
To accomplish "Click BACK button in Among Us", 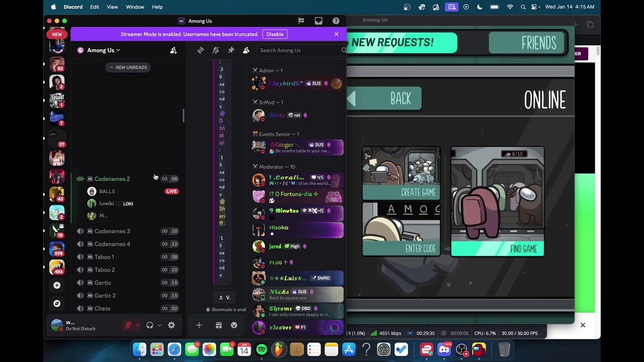I will tap(385, 99).
